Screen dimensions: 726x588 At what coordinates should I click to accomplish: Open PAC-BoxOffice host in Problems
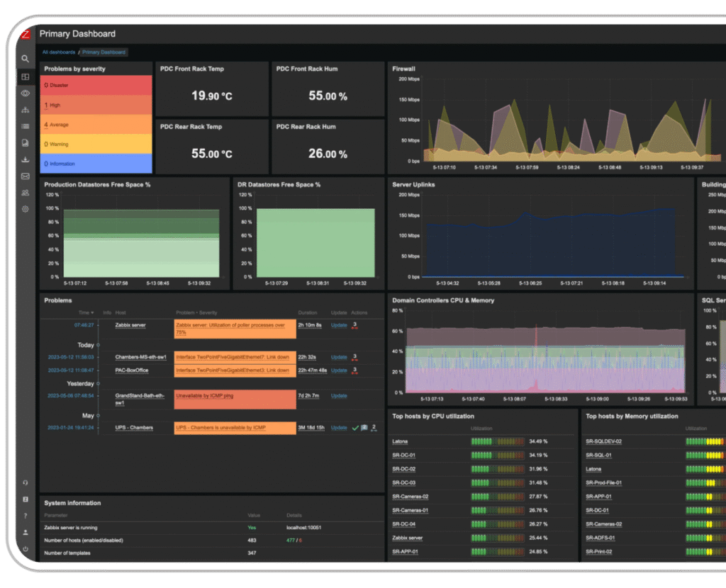(x=132, y=370)
